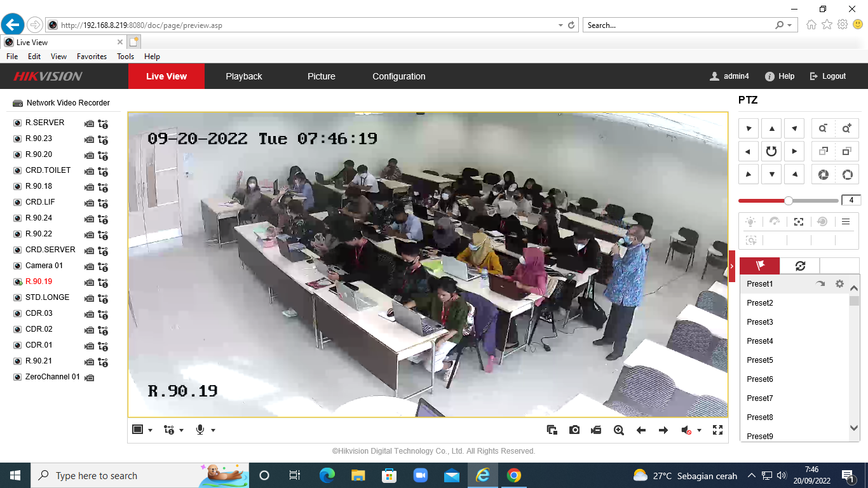Click PTZ down-right diagonal arrow
This screenshot has width=868, height=488.
[x=794, y=174]
